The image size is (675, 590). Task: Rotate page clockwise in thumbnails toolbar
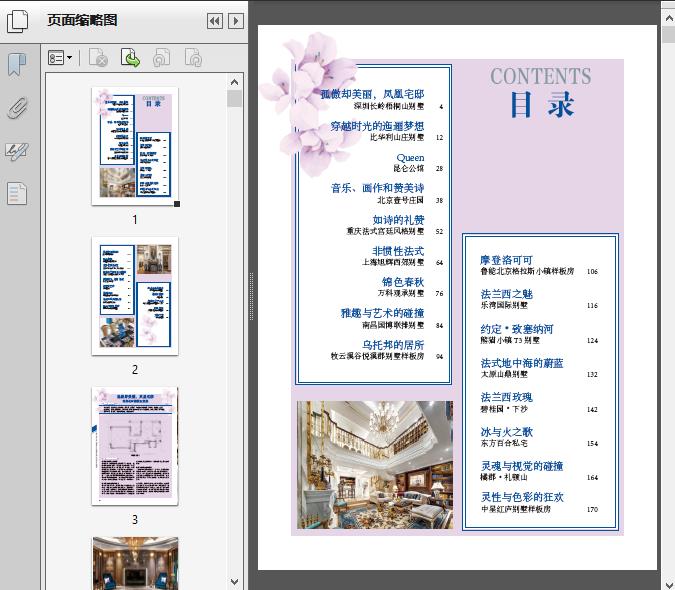(192, 59)
